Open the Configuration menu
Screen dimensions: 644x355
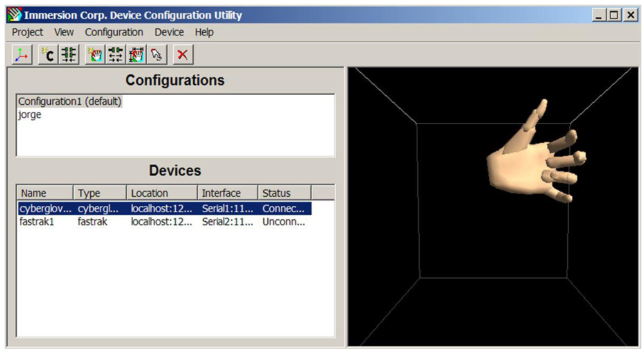tap(114, 32)
